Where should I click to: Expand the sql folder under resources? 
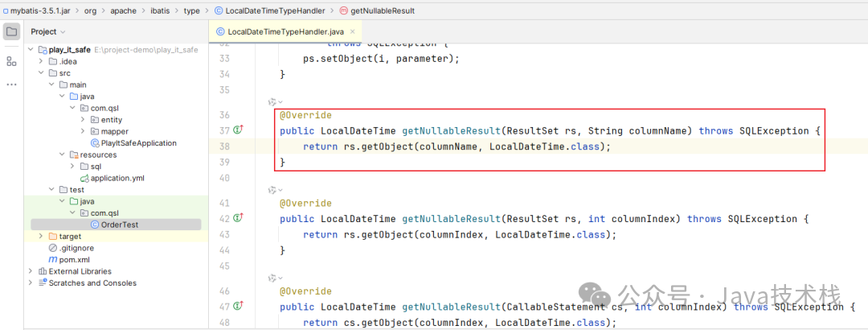click(x=72, y=167)
